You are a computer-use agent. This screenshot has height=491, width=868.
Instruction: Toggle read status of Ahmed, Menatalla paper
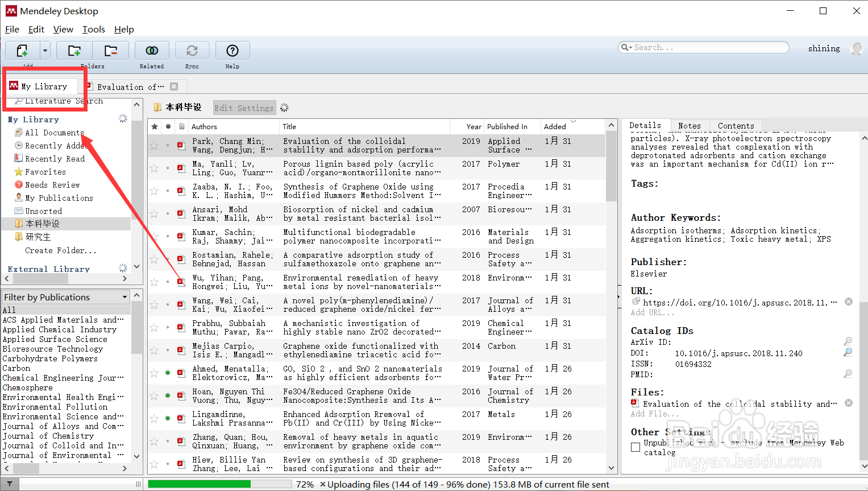click(168, 373)
